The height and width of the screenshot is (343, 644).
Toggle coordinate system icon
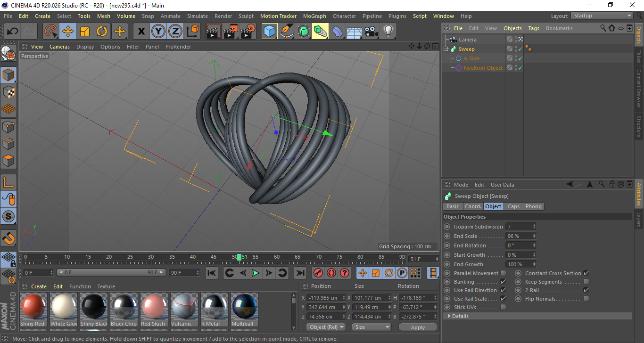(x=192, y=32)
